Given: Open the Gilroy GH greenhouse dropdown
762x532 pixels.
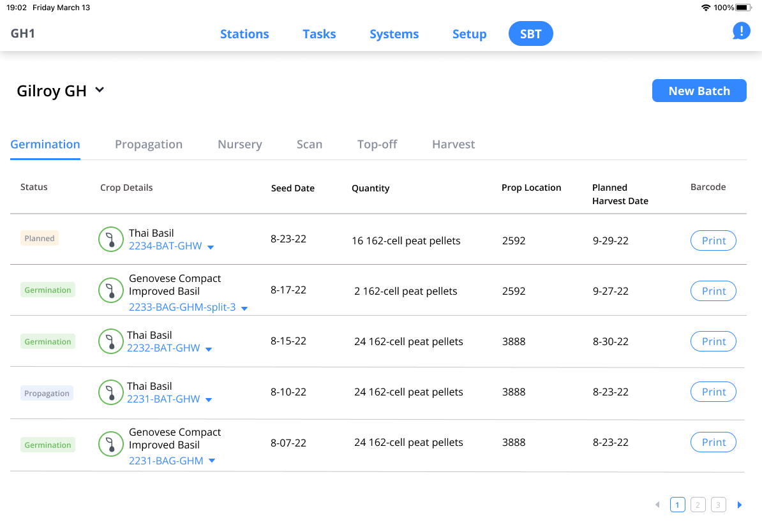Looking at the screenshot, I should pyautogui.click(x=100, y=91).
